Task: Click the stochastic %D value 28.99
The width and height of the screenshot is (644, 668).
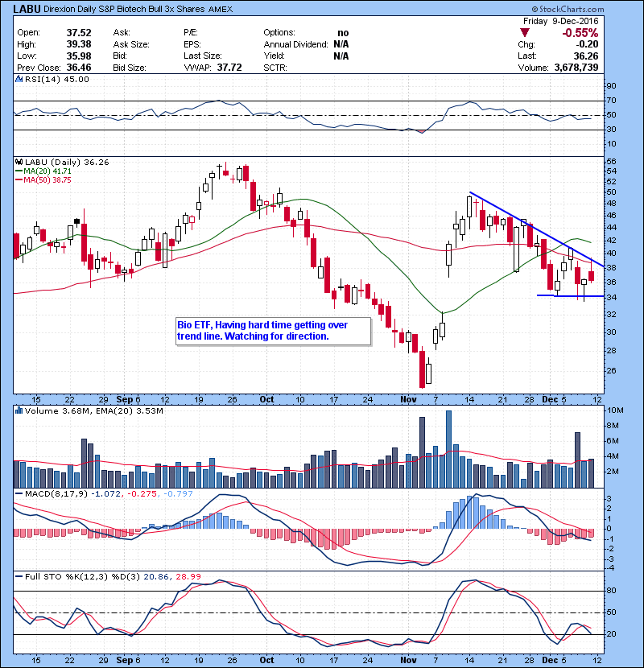Action: 188,577
